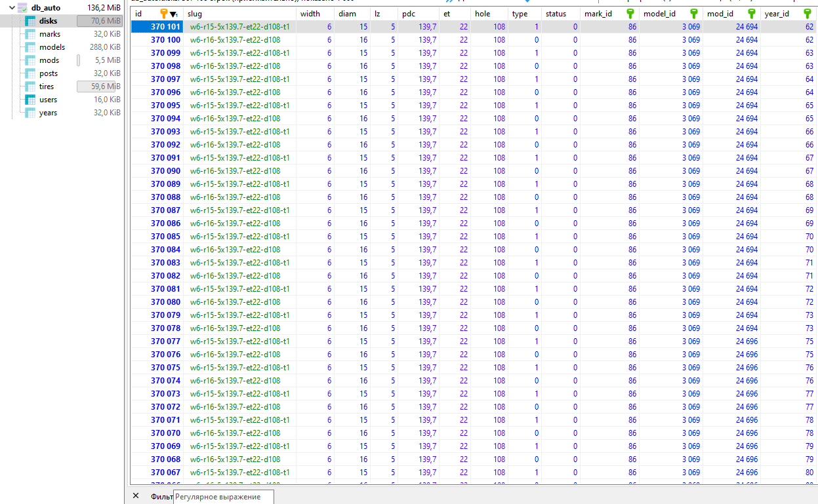Click slug cell of row 370 077

(x=239, y=341)
